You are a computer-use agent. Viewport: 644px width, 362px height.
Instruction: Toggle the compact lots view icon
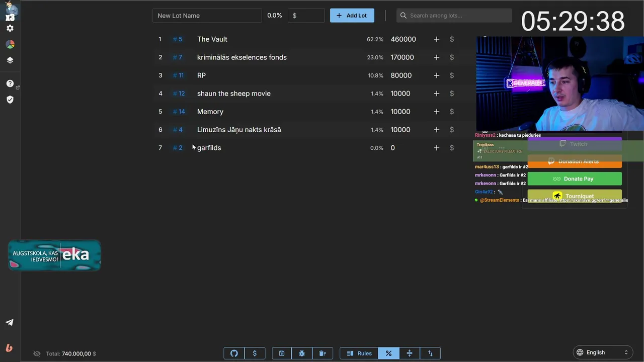click(x=410, y=353)
